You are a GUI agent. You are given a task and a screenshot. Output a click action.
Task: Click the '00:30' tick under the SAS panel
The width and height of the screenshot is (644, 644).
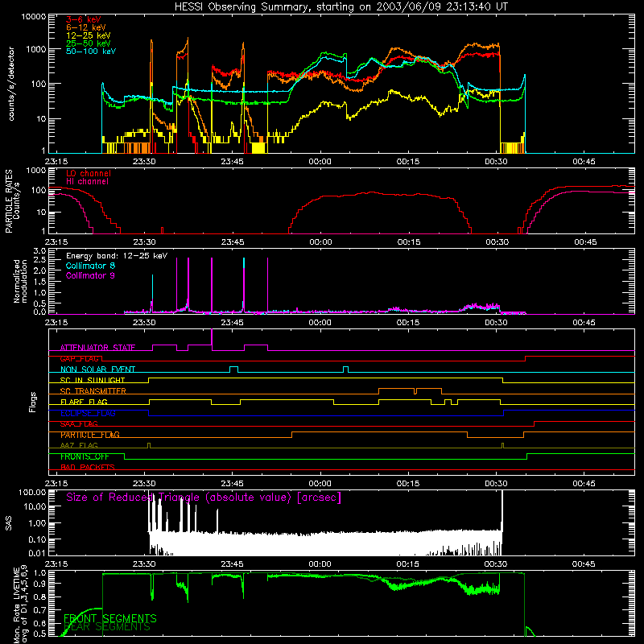pos(496,564)
